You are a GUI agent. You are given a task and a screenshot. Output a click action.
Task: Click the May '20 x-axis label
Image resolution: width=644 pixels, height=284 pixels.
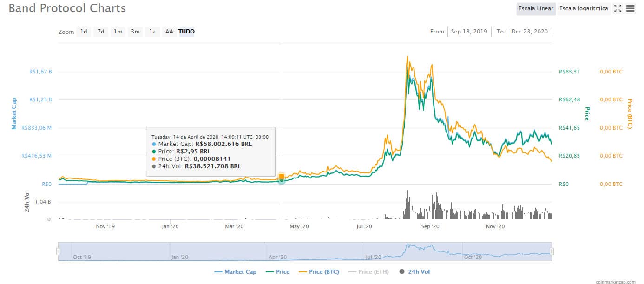coord(299,227)
